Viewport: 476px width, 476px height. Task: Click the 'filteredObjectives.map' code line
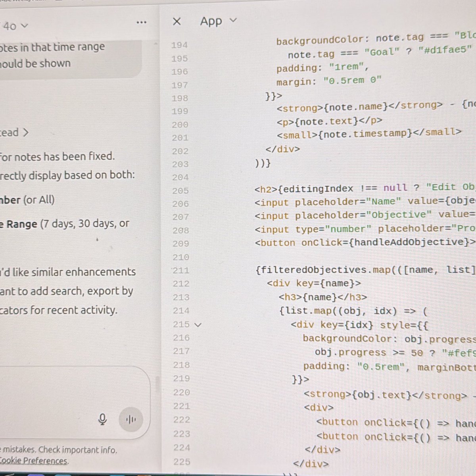[x=366, y=270]
